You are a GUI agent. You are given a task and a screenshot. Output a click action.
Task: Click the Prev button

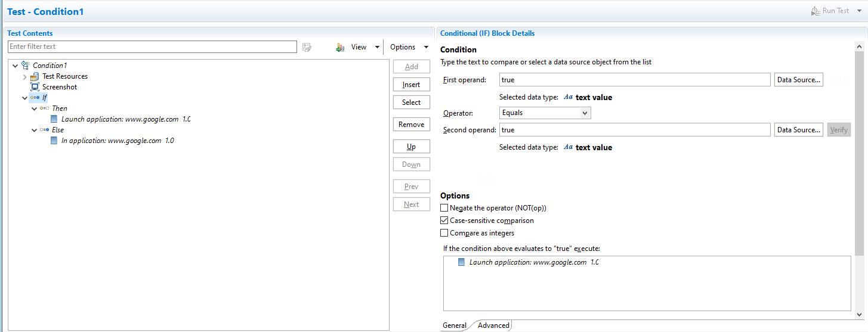pos(412,187)
